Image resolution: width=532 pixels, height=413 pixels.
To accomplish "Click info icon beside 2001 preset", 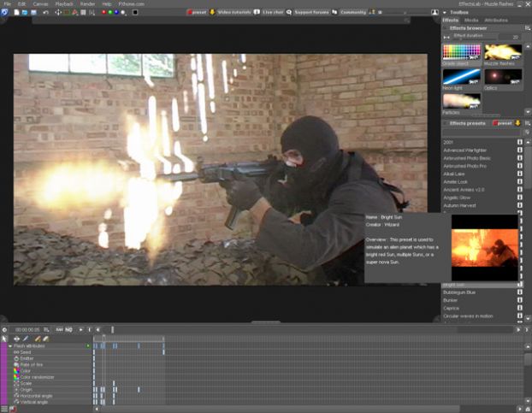I will point(520,142).
